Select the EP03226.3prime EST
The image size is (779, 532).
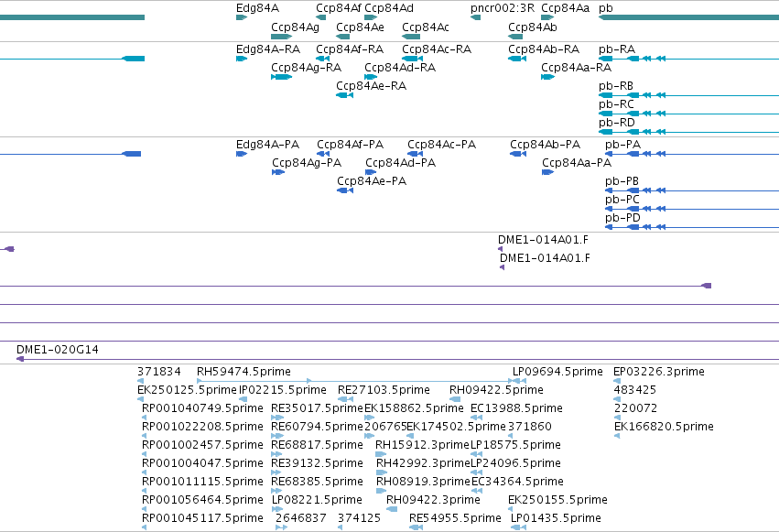tap(617, 381)
